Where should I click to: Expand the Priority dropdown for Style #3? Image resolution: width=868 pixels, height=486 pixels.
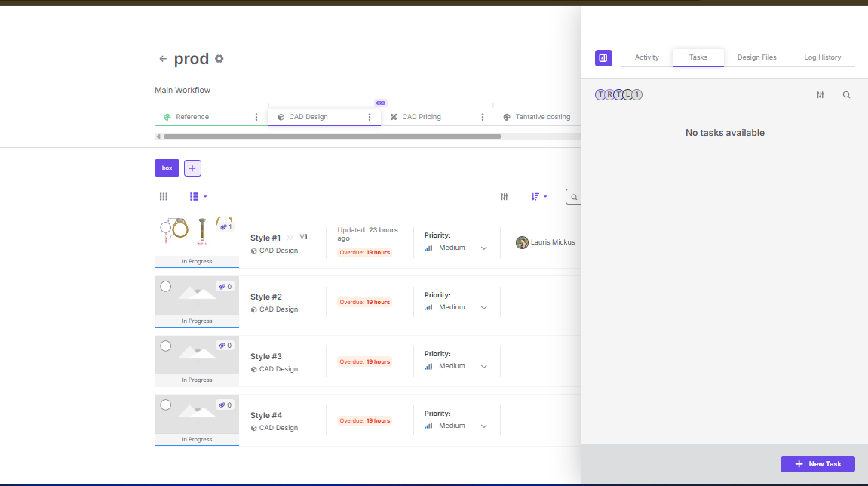(x=484, y=367)
